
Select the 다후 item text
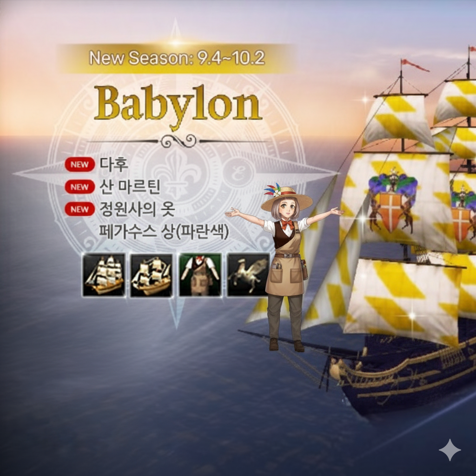(x=114, y=164)
